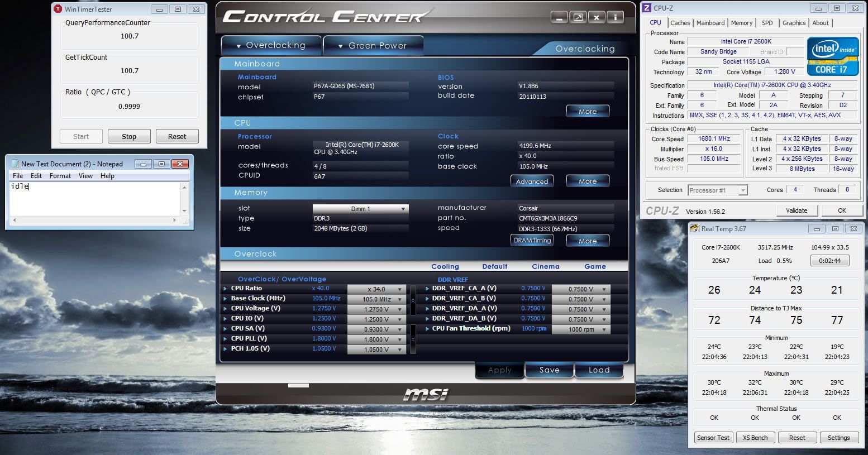868x455 pixels.
Task: Open the Base Clock 105.0 MHz dropdown
Action: (x=376, y=299)
